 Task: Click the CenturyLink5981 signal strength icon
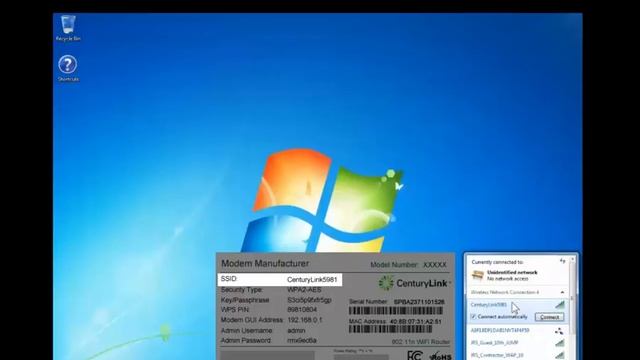(560, 305)
